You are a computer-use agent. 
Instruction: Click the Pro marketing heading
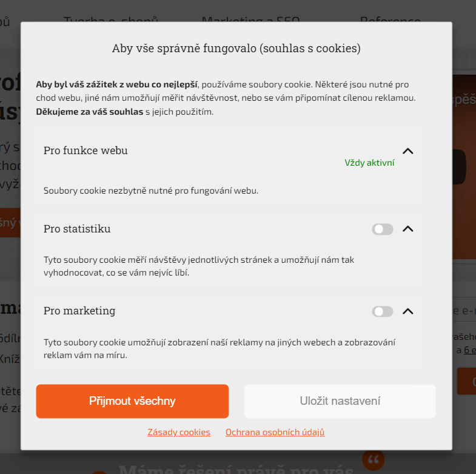pos(79,311)
